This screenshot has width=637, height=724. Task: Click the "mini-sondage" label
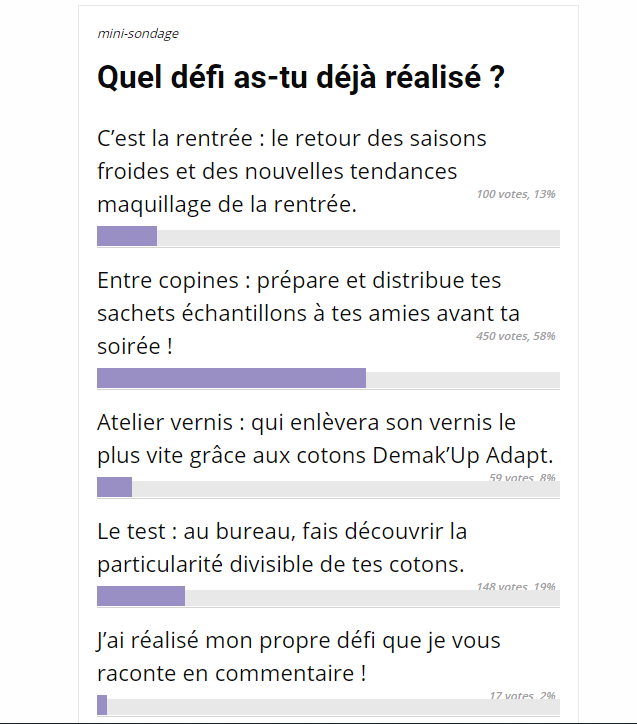138,34
